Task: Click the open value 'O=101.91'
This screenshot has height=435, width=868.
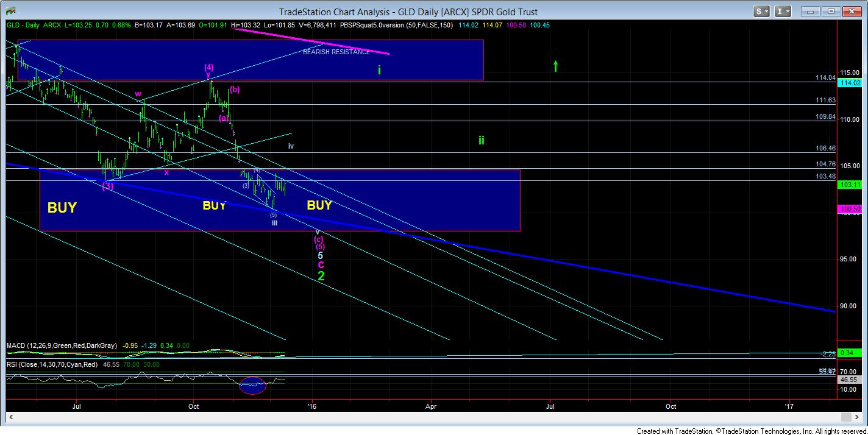Action: pyautogui.click(x=212, y=25)
